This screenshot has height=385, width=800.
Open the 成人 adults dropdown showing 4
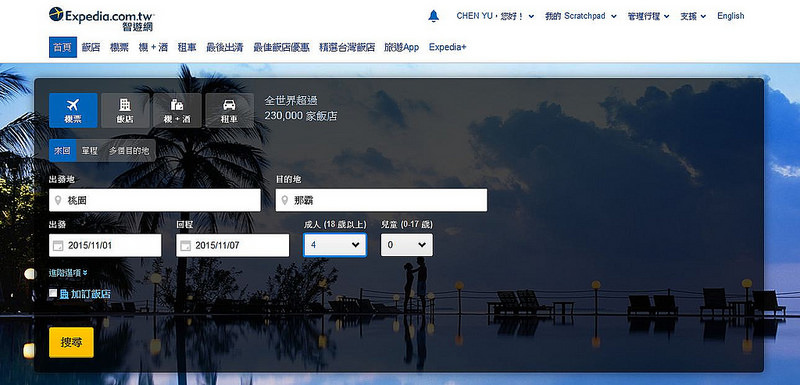coord(335,245)
